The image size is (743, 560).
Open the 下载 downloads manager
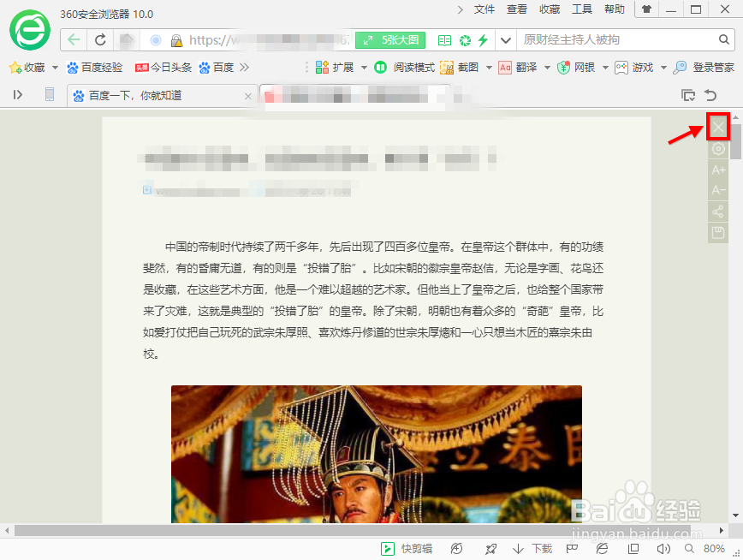[x=532, y=549]
